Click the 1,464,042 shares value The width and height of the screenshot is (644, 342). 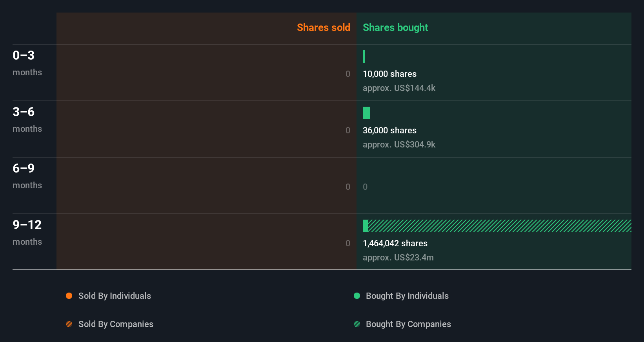[395, 243]
